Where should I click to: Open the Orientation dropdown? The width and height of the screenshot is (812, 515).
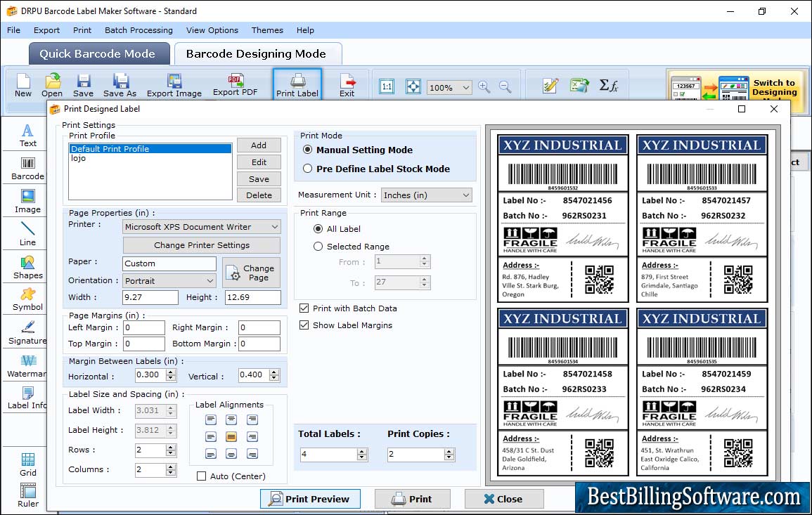169,280
